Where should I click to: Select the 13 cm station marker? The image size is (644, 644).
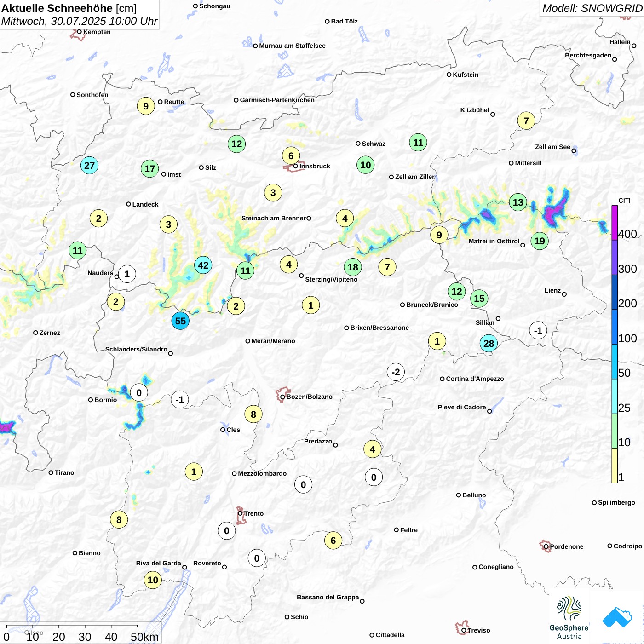tap(518, 202)
